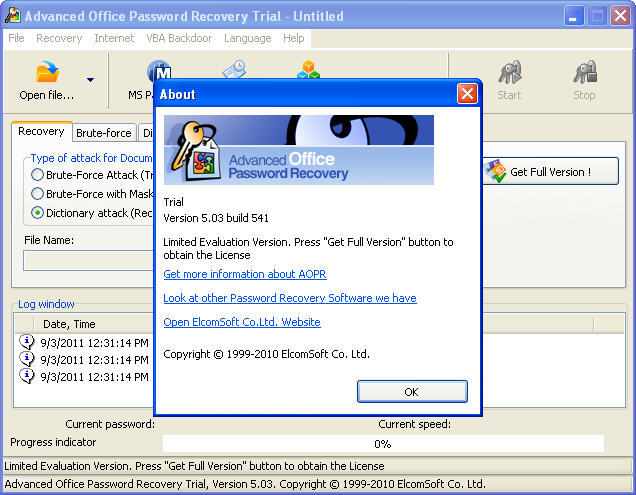
Task: Expand the Open file dropdown arrow
Action: pyautogui.click(x=90, y=80)
